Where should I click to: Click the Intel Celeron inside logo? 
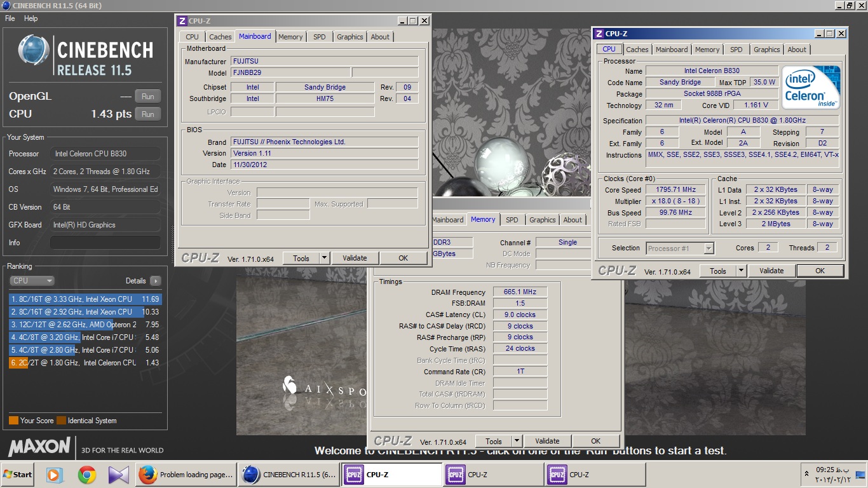point(811,87)
